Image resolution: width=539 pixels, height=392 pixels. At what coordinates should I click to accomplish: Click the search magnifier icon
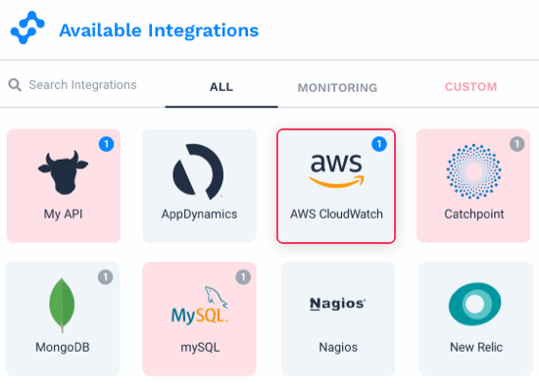coord(15,85)
